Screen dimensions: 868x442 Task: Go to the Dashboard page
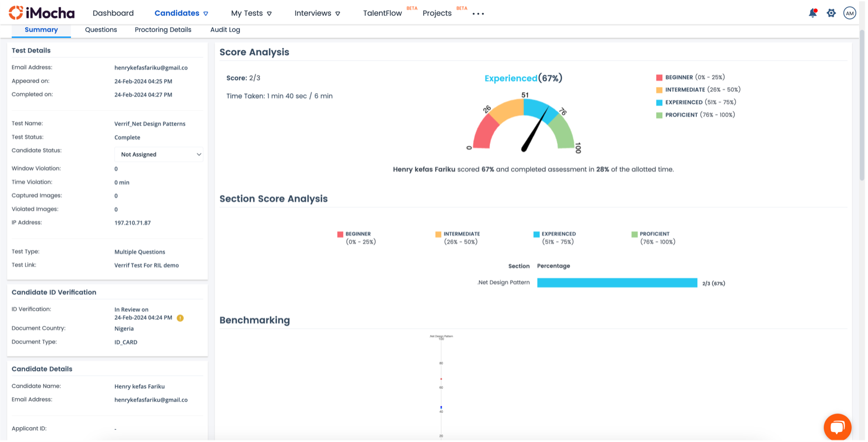[x=113, y=13]
